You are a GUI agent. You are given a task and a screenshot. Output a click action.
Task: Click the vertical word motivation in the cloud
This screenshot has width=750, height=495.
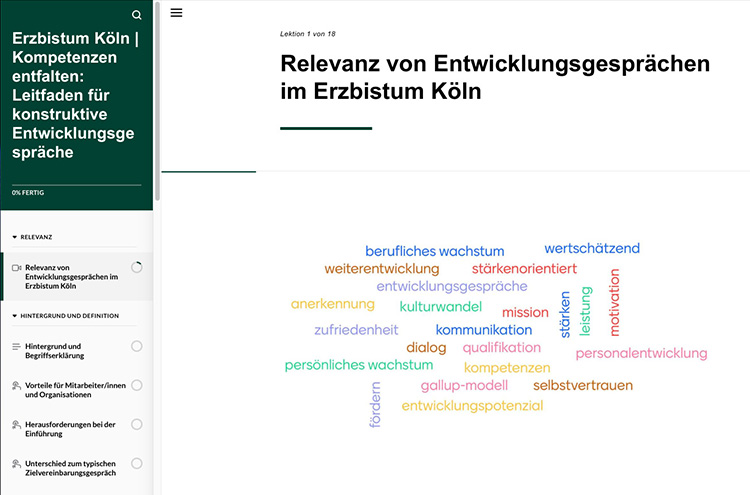coord(614,303)
